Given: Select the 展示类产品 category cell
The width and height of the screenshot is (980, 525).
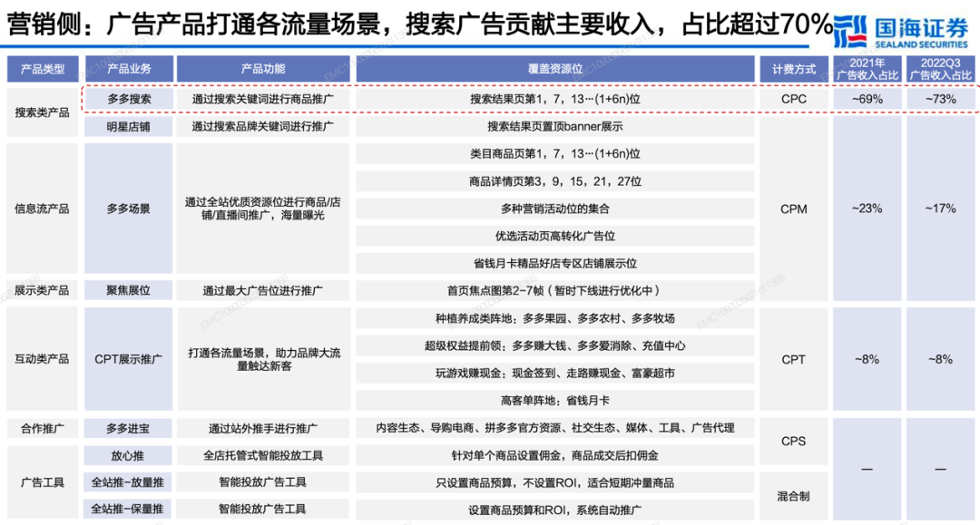Looking at the screenshot, I should (43, 290).
